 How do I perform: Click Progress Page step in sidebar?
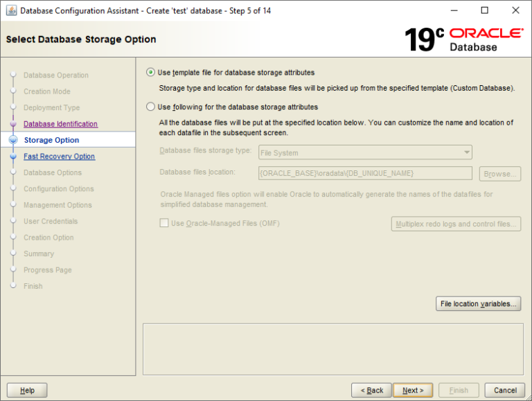pos(48,270)
